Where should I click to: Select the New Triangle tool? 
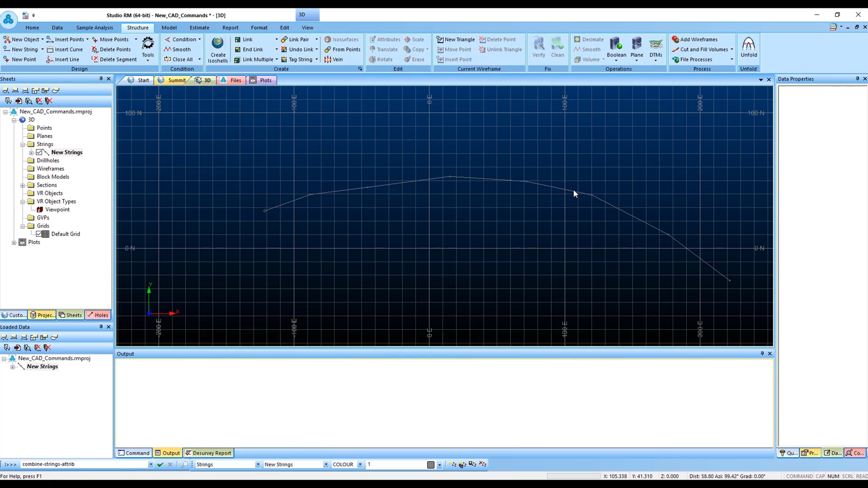point(455,39)
